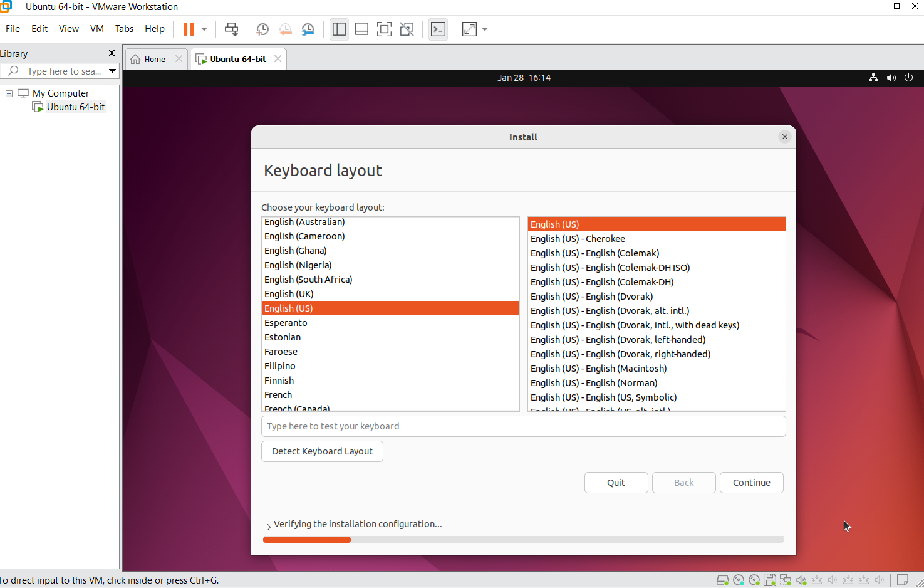Take a snapshot of this VM
Screen dimensions: 924x588
pos(262,29)
